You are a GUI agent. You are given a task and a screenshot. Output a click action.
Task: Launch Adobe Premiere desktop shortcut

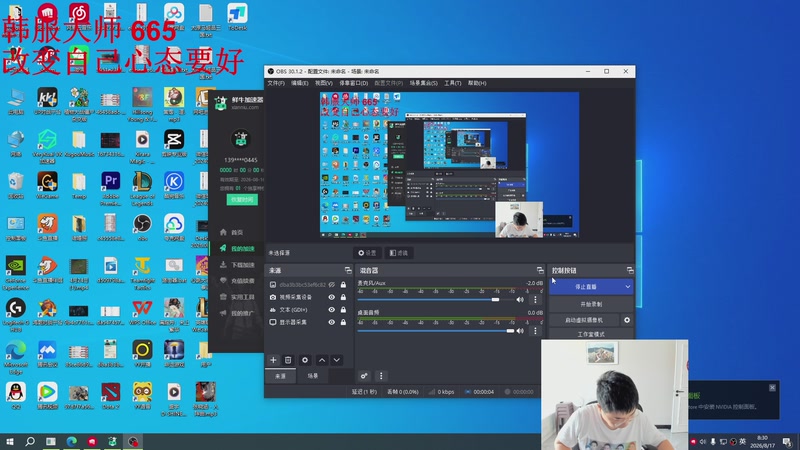110,188
